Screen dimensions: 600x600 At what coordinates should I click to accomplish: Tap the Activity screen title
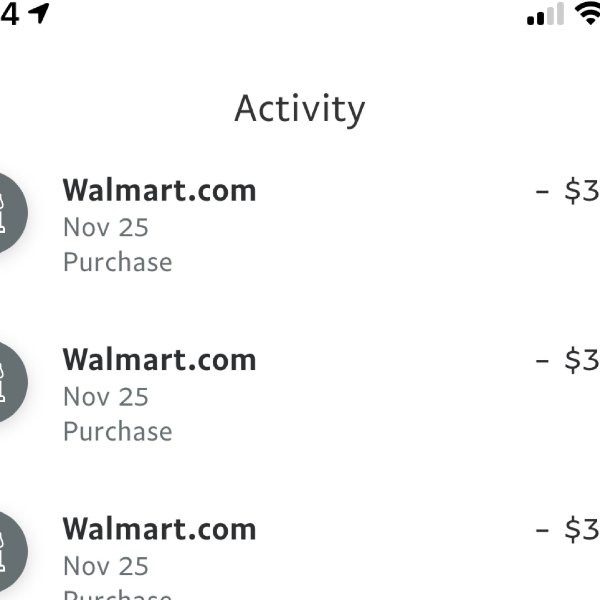[x=300, y=109]
